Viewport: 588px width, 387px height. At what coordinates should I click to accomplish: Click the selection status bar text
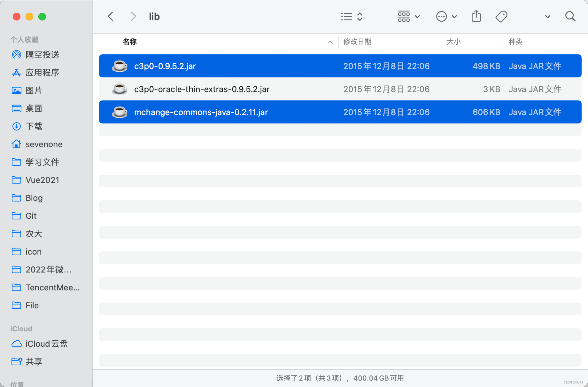point(340,378)
